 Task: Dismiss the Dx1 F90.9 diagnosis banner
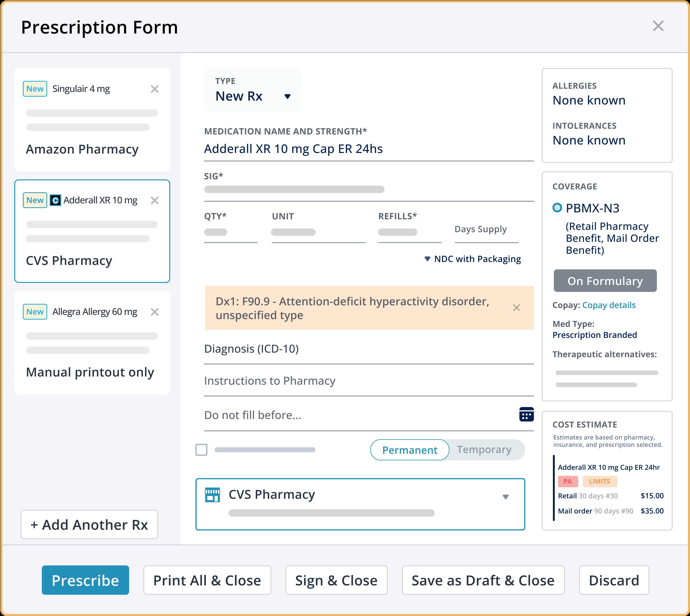point(516,308)
